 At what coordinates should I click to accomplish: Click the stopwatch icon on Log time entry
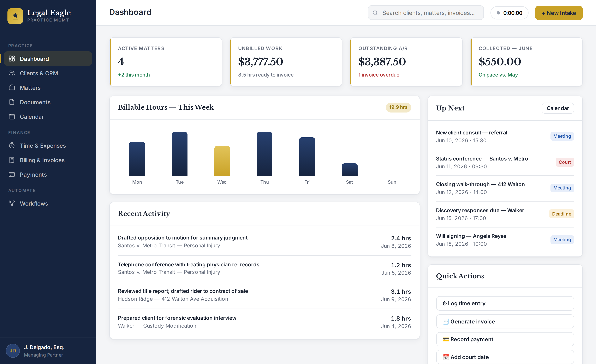point(445,303)
